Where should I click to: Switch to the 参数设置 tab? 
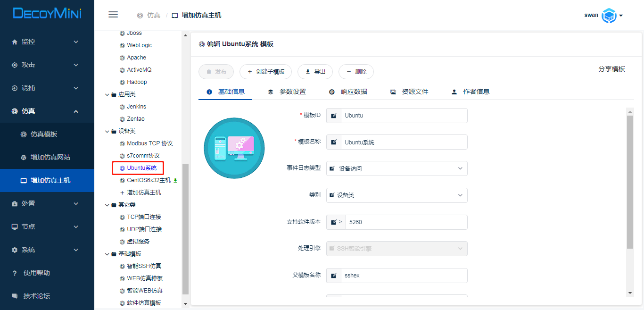click(x=287, y=92)
